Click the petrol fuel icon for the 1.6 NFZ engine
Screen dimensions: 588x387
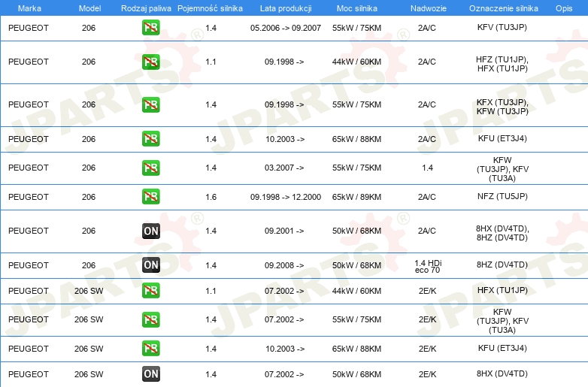150,197
